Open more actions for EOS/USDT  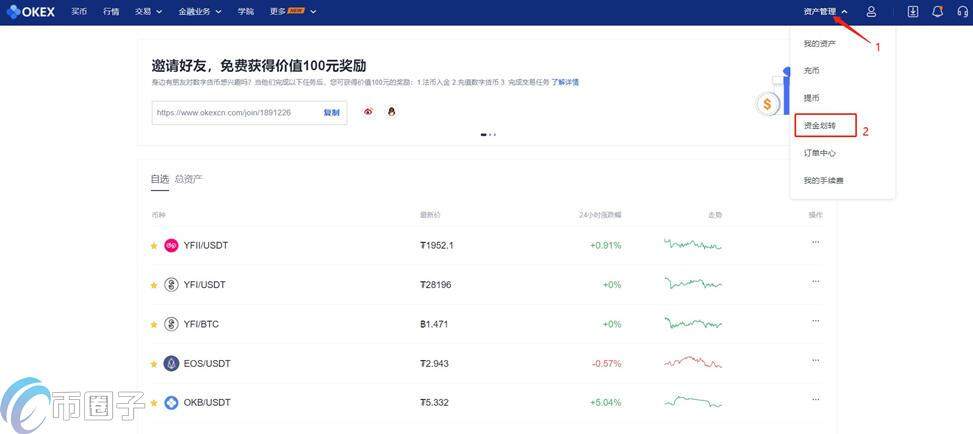pos(815,360)
